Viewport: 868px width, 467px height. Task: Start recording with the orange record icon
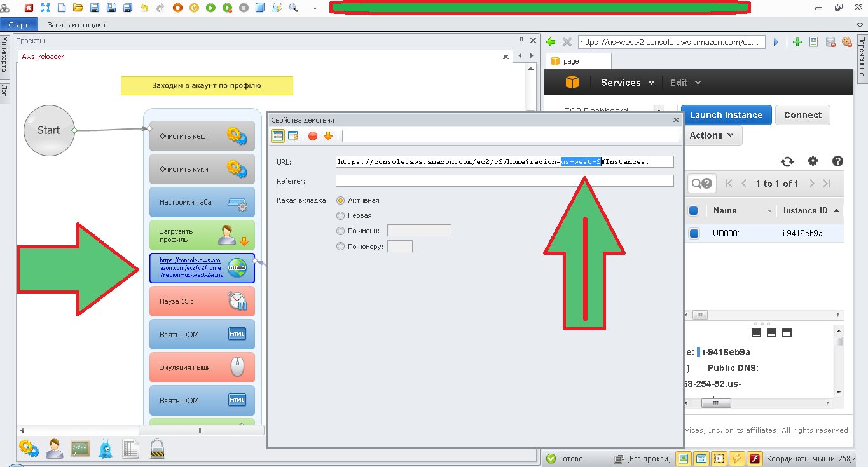[177, 8]
